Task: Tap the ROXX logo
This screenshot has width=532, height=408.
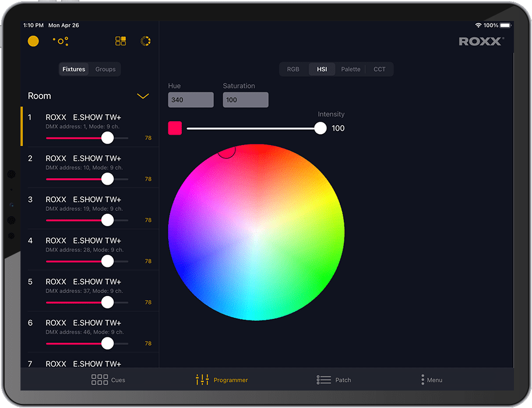Action: point(481,41)
